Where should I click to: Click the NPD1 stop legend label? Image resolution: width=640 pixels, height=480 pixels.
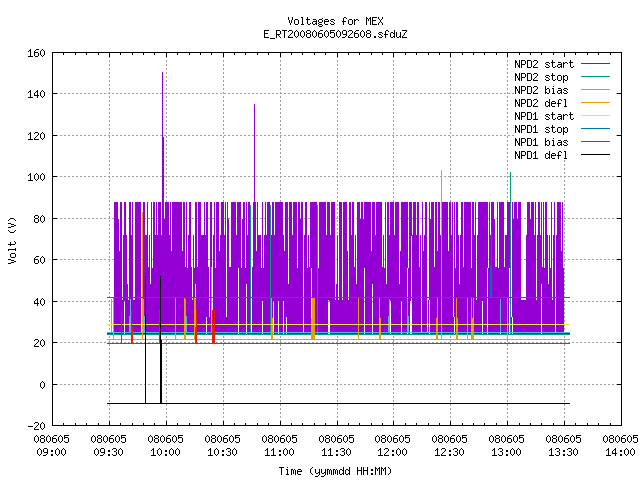coord(541,129)
